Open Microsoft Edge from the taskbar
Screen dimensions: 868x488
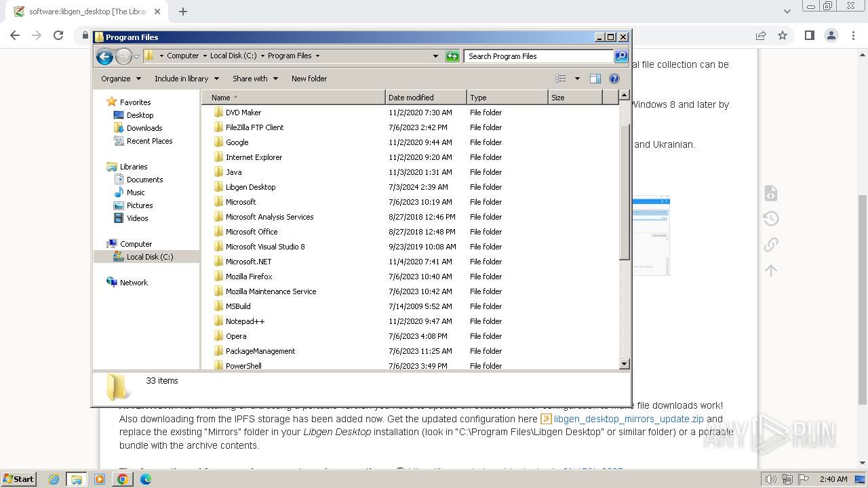pos(145,479)
